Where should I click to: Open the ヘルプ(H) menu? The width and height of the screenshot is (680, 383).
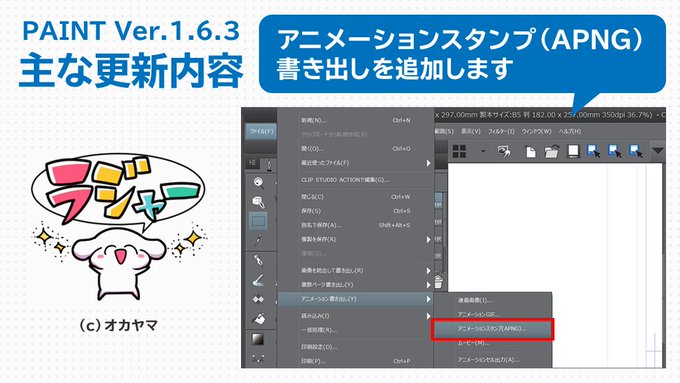[x=570, y=131]
